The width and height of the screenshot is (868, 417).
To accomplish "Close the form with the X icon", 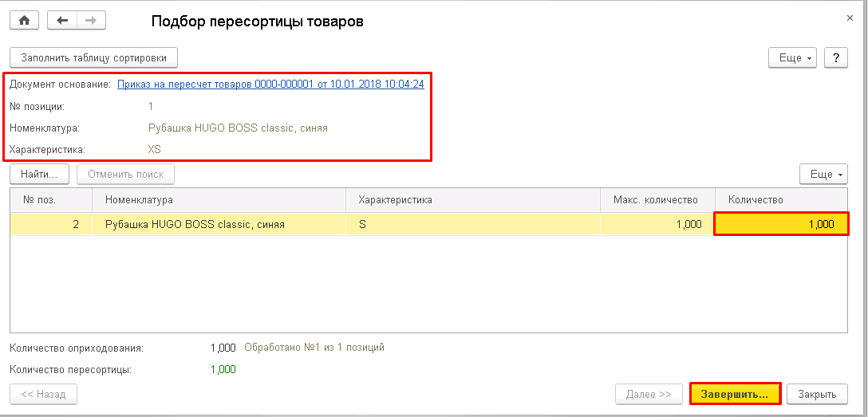I will click(x=848, y=17).
